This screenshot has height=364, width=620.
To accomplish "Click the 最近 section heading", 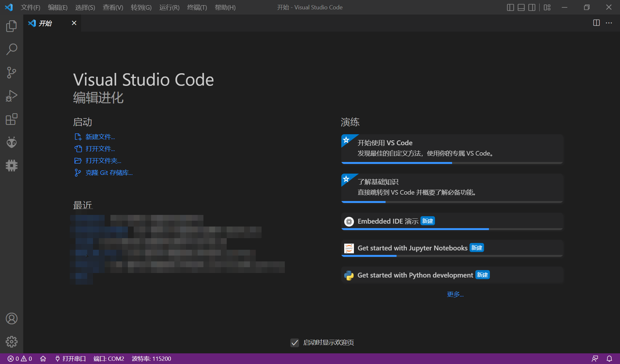I will tap(83, 205).
